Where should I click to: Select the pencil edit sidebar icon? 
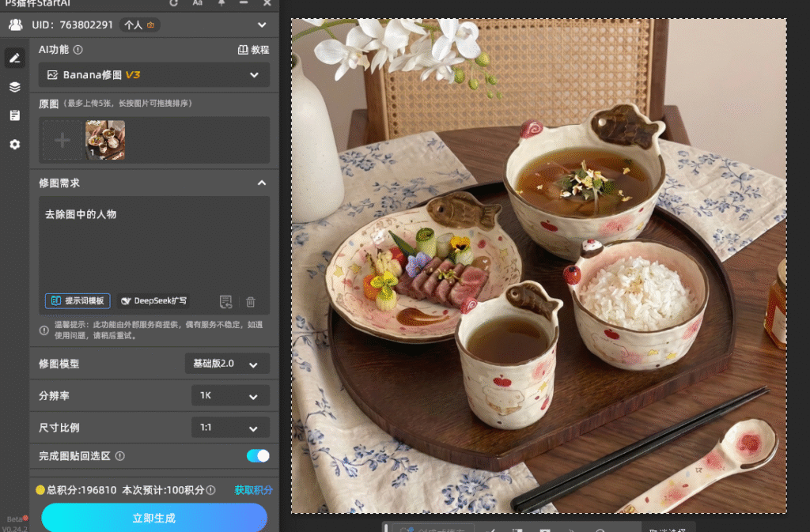[x=14, y=58]
